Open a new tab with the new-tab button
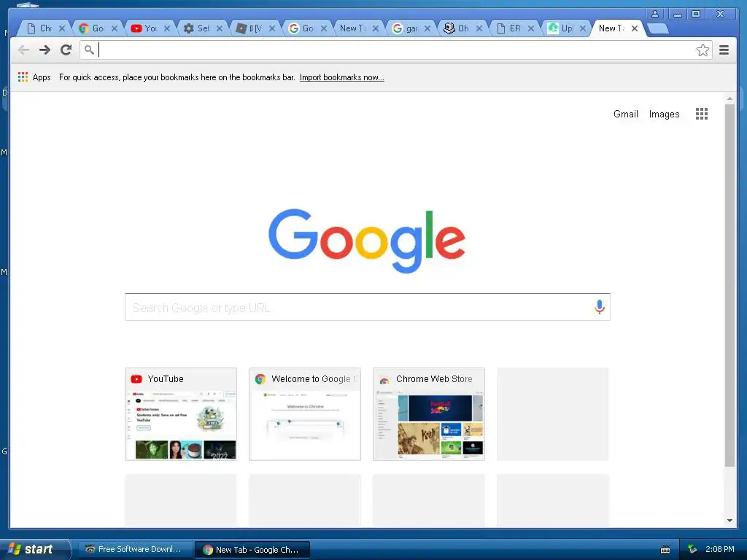 659,29
